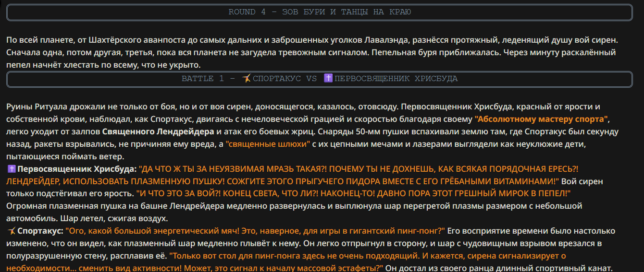Click the orange quote starting "Только вот стол для пинг-понга"
Viewport: 644px width, 272px height.
tap(286, 262)
